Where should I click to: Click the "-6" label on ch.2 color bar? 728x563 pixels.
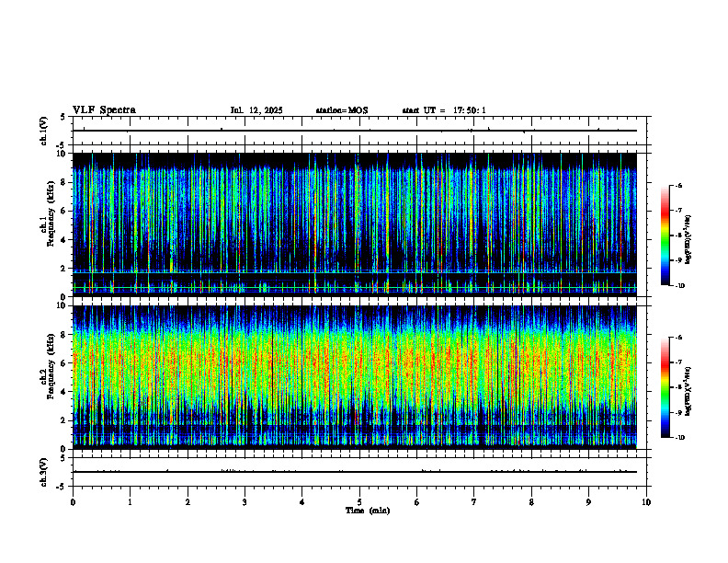pos(678,338)
